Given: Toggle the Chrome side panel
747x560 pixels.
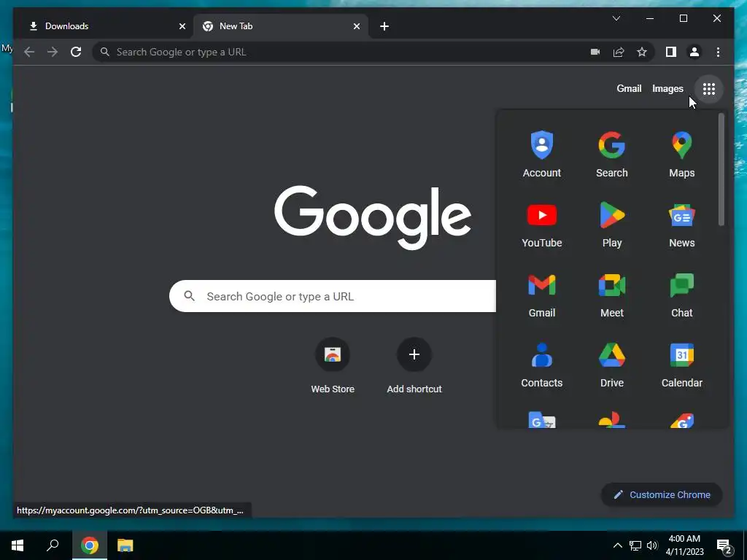Looking at the screenshot, I should [x=671, y=52].
